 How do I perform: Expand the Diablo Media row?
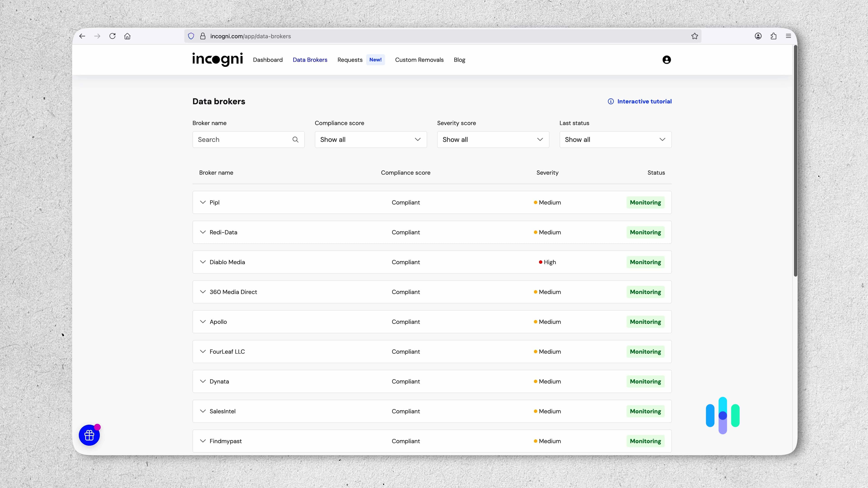click(x=203, y=262)
